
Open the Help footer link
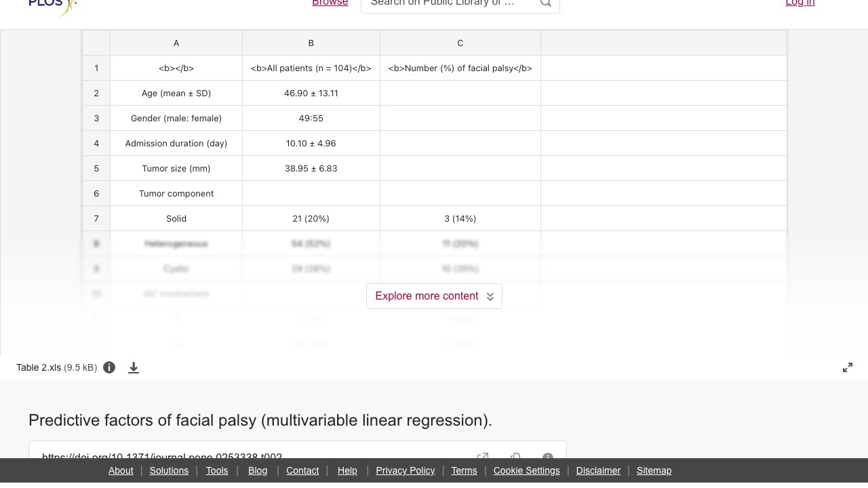click(x=347, y=470)
